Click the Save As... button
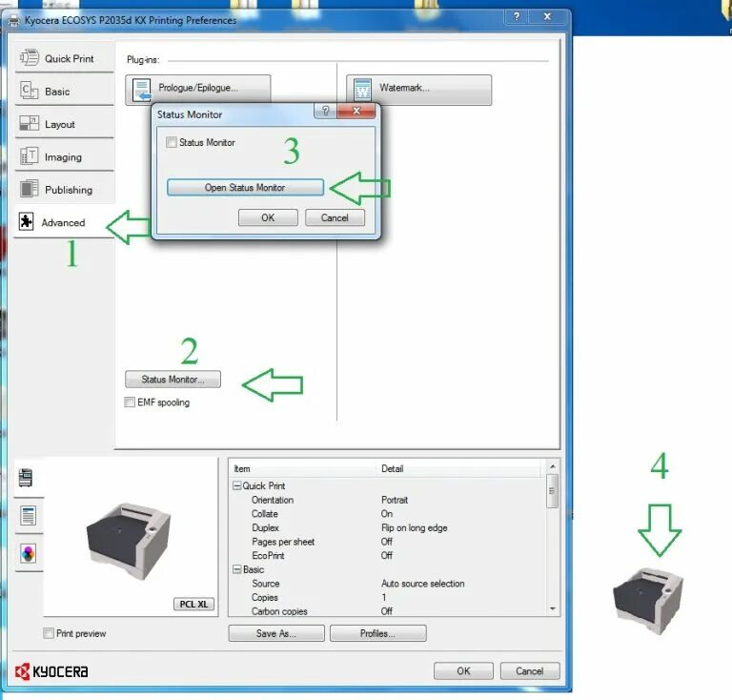The width and height of the screenshot is (732, 700). (x=276, y=633)
